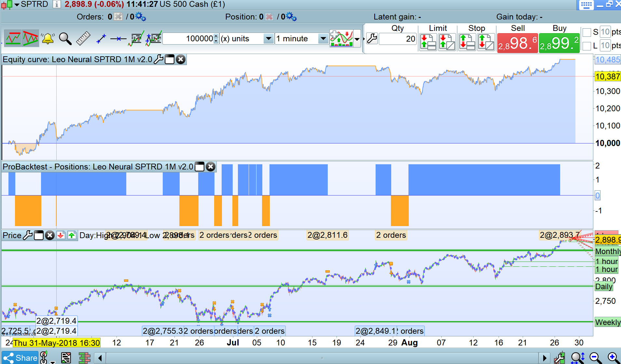The height and width of the screenshot is (364, 621).
Task: Maximize the Price panel
Action: click(x=39, y=235)
